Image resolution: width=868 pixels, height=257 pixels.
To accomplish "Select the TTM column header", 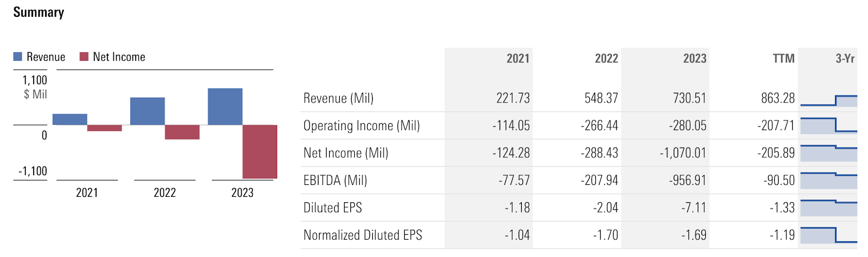I will click(x=783, y=59).
